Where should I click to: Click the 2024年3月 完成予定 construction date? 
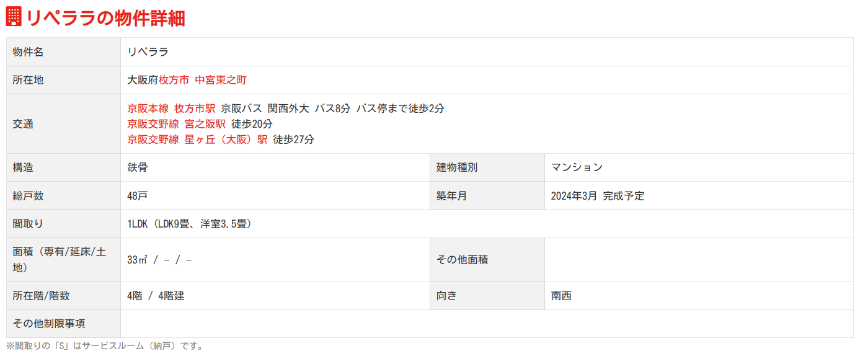[x=598, y=196]
